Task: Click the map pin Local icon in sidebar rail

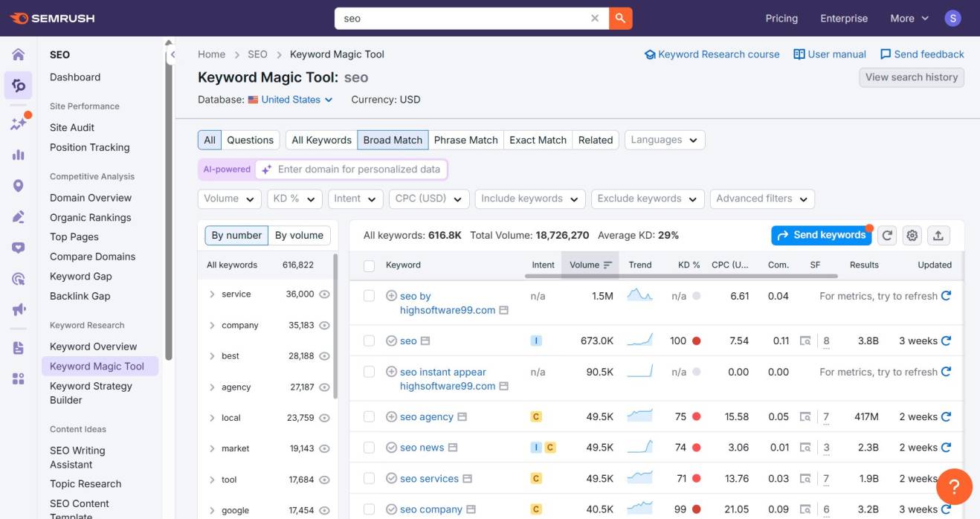Action: pos(18,184)
